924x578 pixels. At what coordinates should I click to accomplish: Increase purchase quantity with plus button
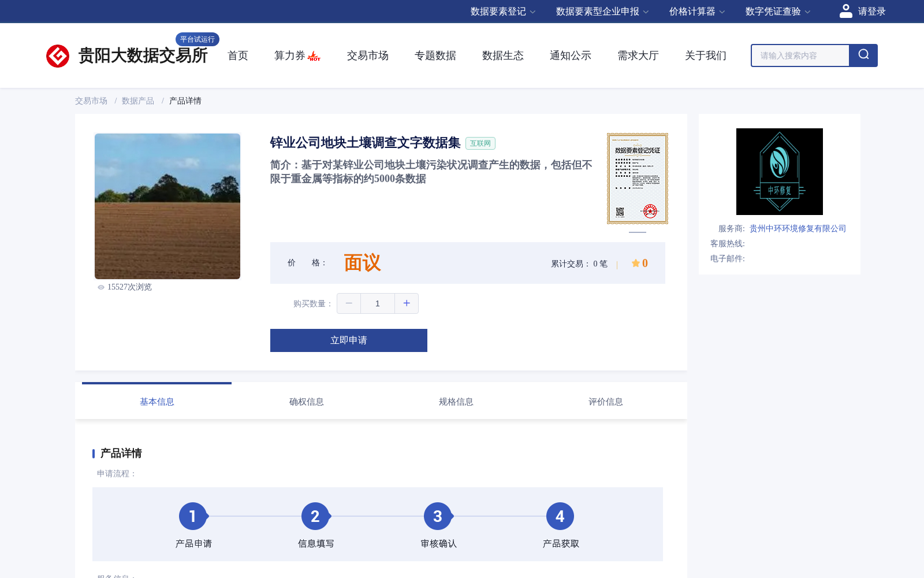[x=407, y=303]
